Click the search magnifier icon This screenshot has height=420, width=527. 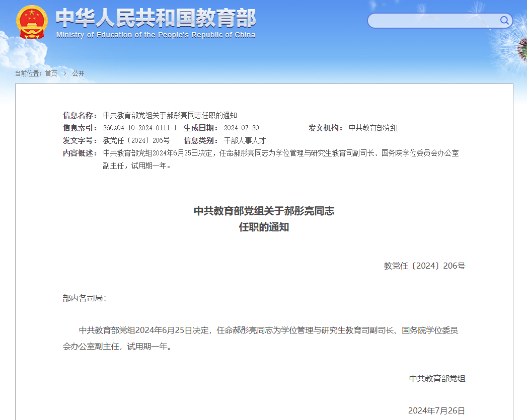pyautogui.click(x=504, y=20)
